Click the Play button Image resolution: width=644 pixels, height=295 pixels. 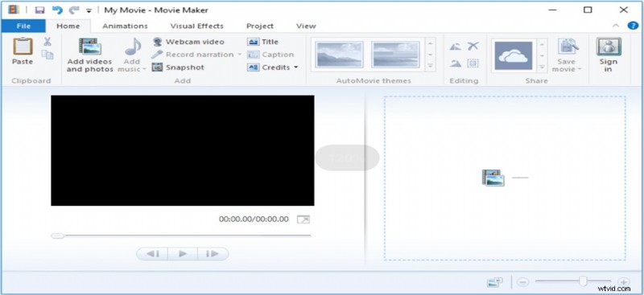pyautogui.click(x=183, y=254)
